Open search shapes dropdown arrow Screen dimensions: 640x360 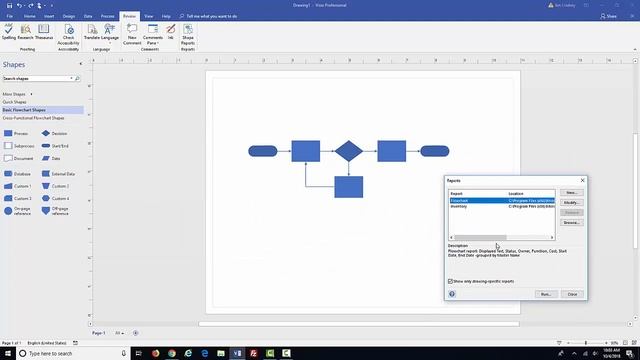point(71,78)
